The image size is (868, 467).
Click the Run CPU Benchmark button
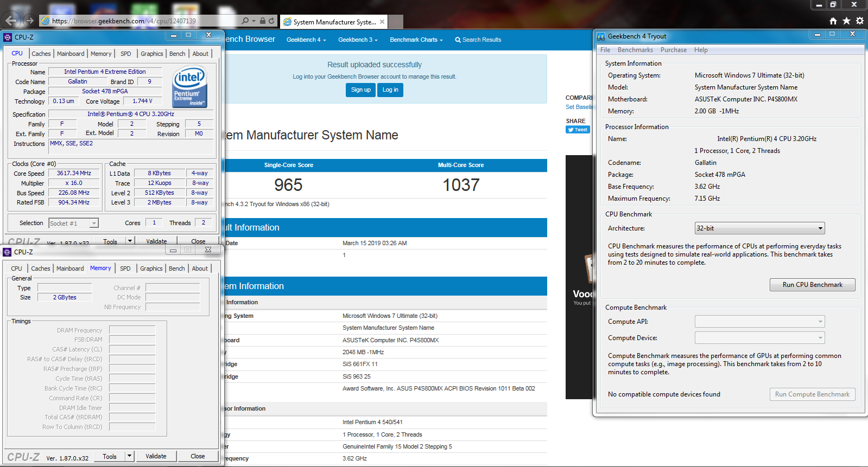pos(812,285)
